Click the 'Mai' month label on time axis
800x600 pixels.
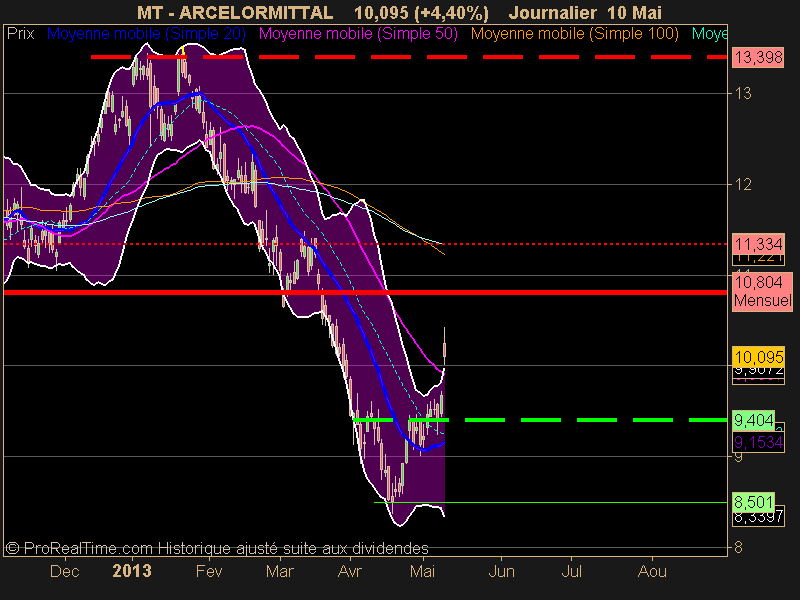coord(422,571)
